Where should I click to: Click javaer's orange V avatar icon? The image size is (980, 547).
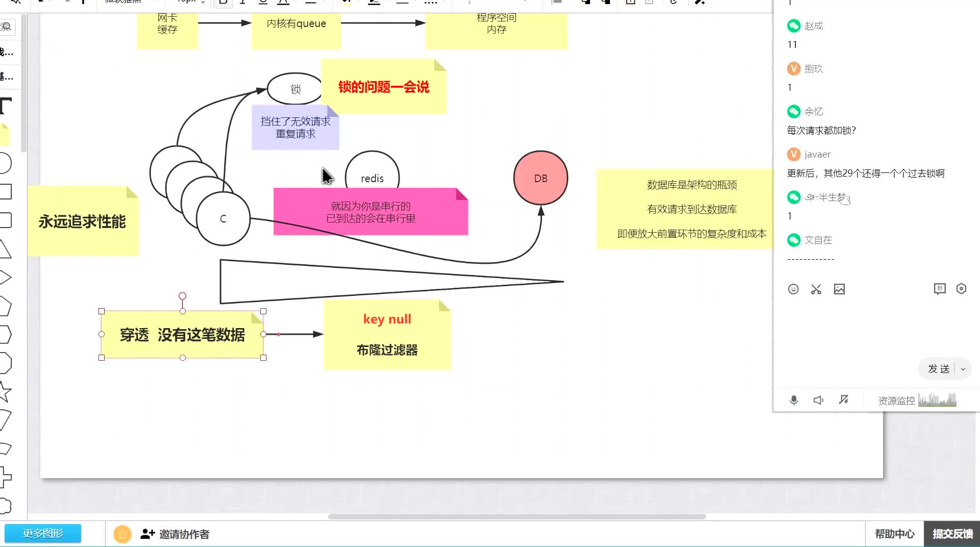(794, 154)
